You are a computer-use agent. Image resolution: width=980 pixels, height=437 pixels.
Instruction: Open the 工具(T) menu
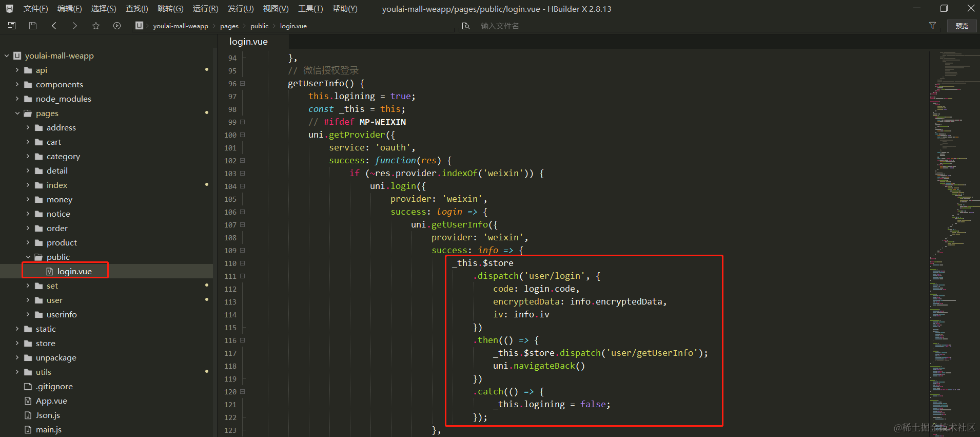pos(310,9)
